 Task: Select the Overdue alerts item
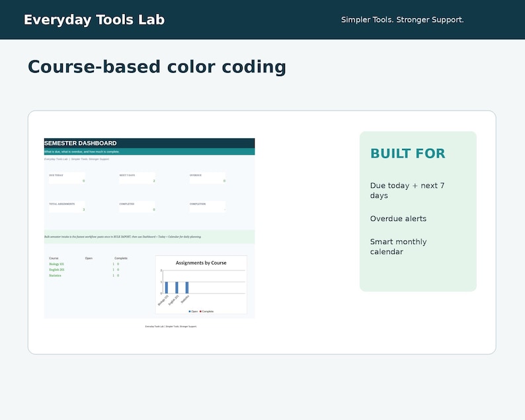pos(398,219)
